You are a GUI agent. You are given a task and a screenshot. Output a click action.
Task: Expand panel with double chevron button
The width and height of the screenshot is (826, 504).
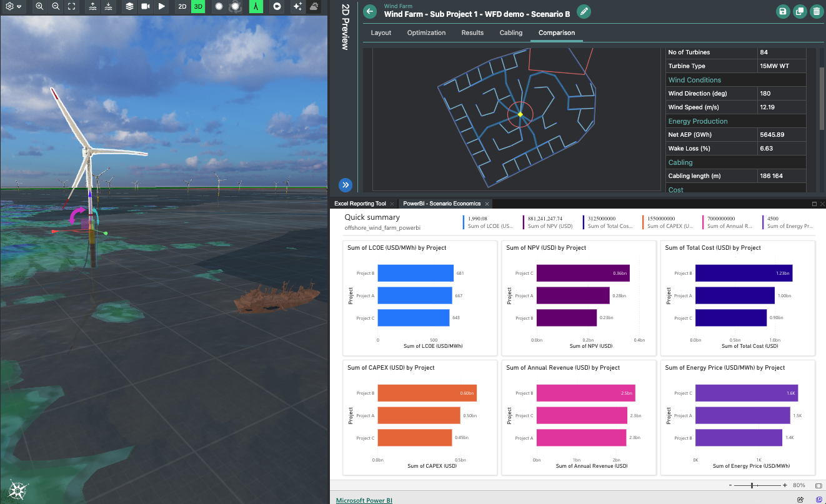pyautogui.click(x=346, y=185)
